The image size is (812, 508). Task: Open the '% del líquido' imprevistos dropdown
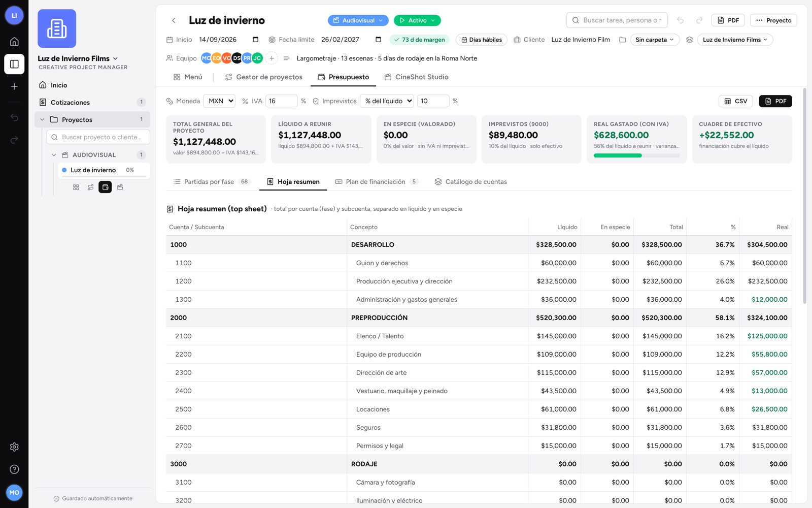[x=387, y=101]
